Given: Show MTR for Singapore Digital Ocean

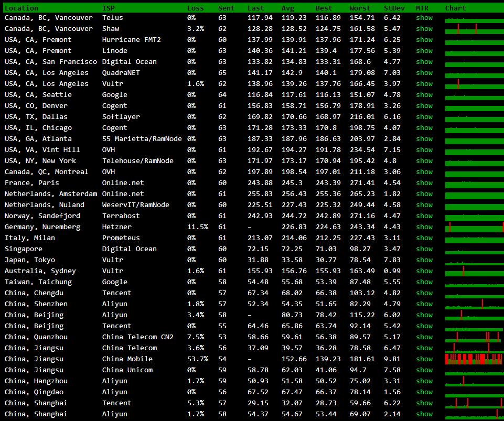Looking at the screenshot, I should (424, 249).
